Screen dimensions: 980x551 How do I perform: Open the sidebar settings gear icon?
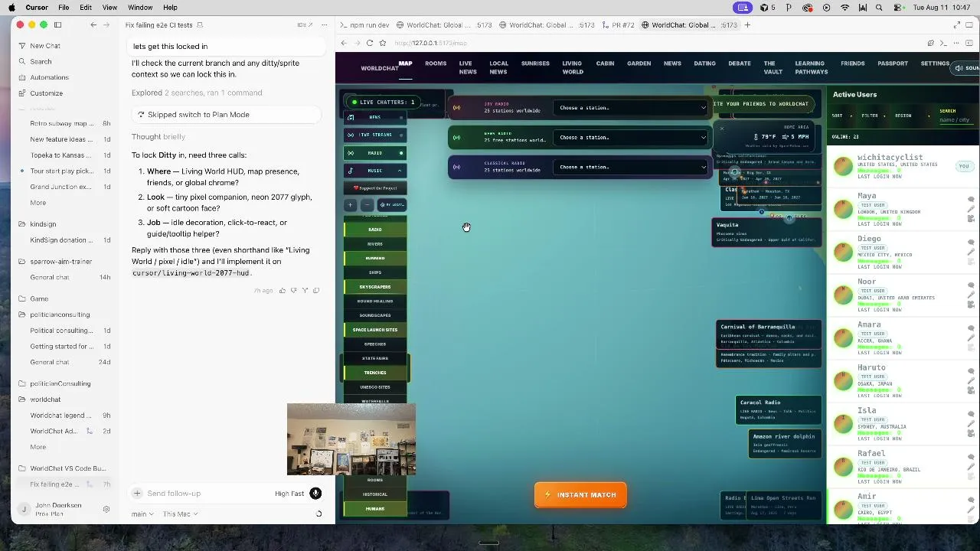106,509
